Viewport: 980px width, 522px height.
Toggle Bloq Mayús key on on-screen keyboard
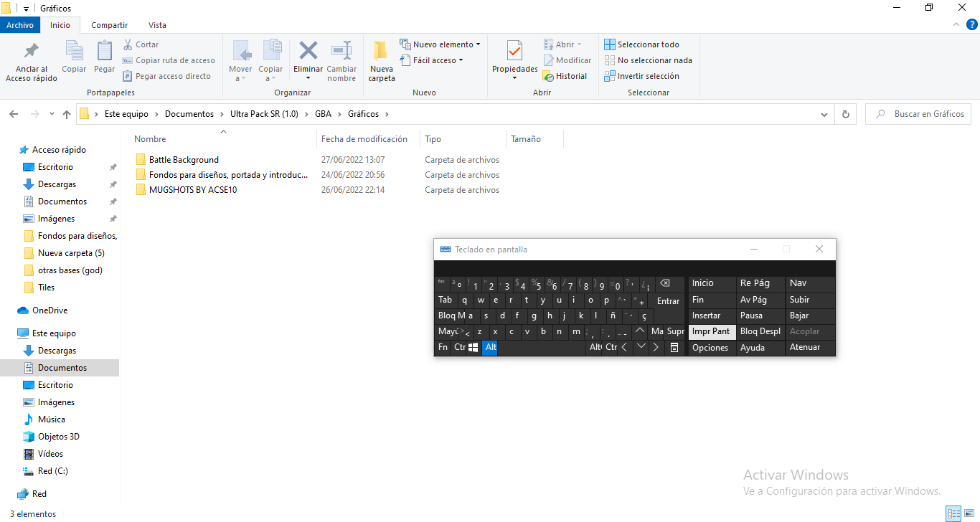[x=455, y=315]
